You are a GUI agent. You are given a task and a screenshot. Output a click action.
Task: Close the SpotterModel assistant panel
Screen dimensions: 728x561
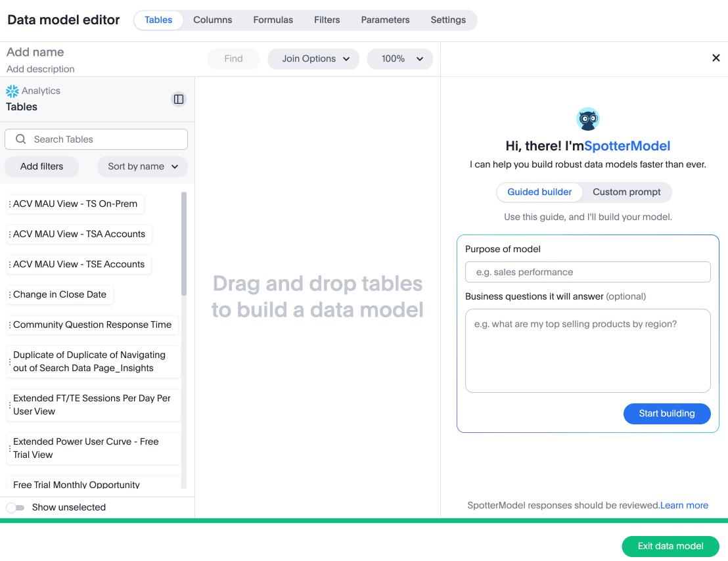tap(716, 58)
